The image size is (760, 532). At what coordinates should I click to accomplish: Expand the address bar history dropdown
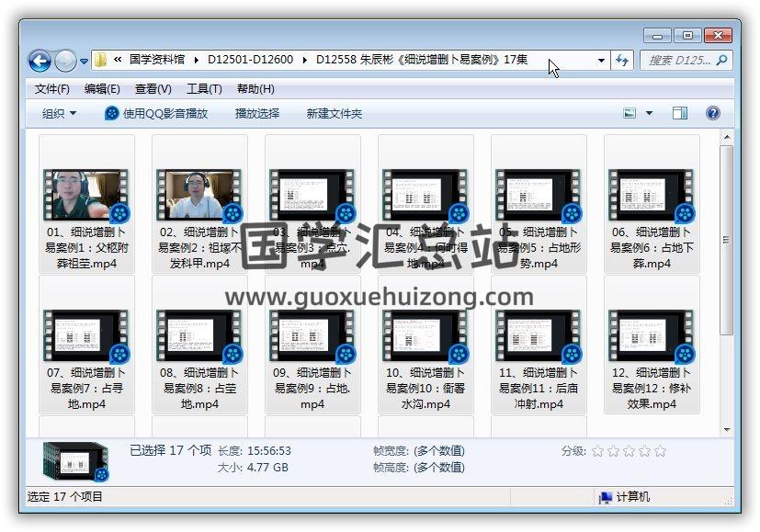(x=602, y=61)
